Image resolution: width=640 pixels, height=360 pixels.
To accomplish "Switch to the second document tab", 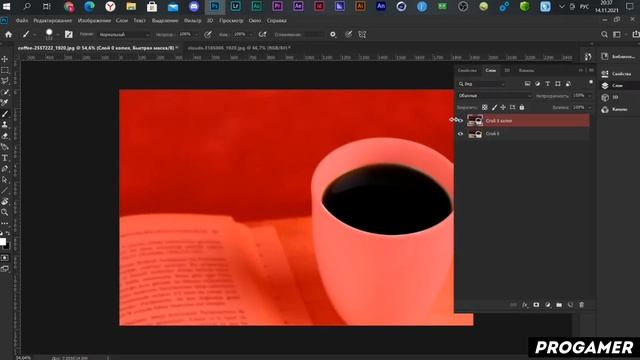I will pos(239,48).
